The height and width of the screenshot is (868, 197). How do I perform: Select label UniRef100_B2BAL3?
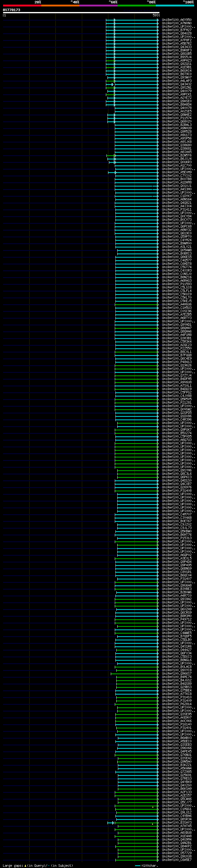click(x=177, y=125)
